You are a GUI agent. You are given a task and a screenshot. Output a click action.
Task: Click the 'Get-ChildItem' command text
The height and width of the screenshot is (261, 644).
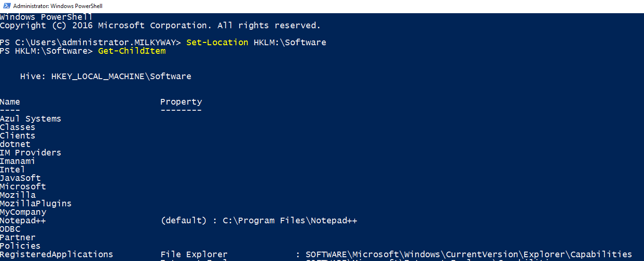click(x=132, y=51)
